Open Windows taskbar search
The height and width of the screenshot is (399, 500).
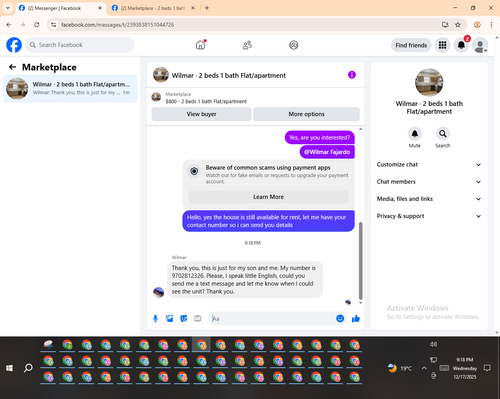click(x=28, y=368)
